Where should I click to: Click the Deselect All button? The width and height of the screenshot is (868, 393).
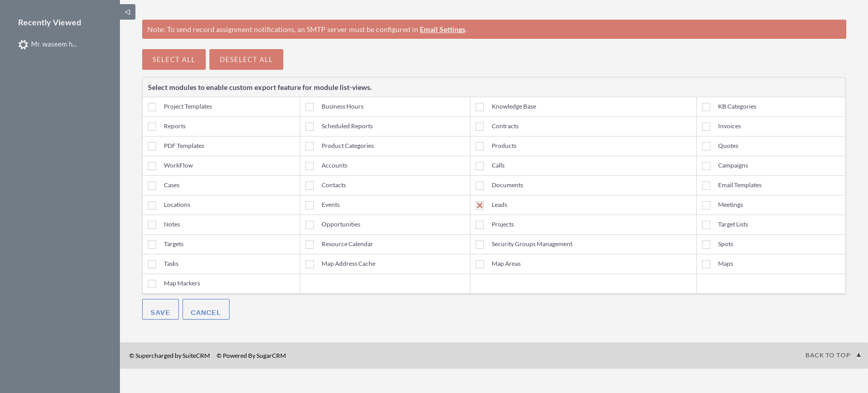(x=246, y=59)
